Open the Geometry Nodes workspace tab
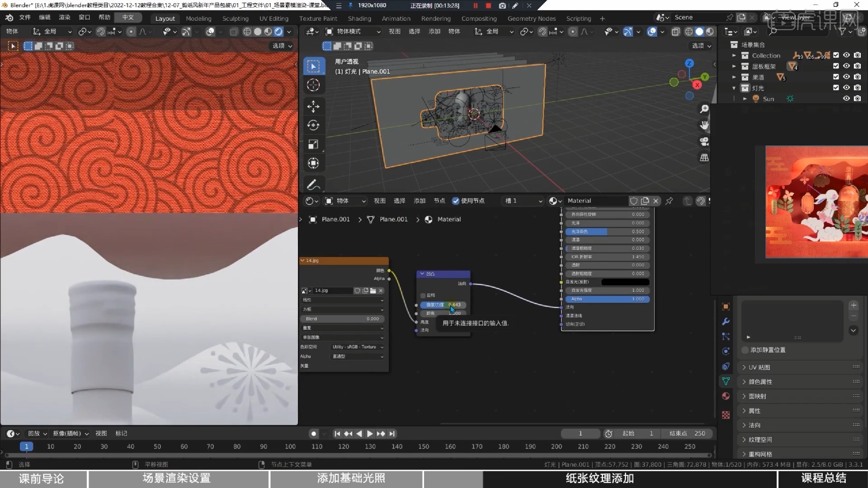 point(531,19)
